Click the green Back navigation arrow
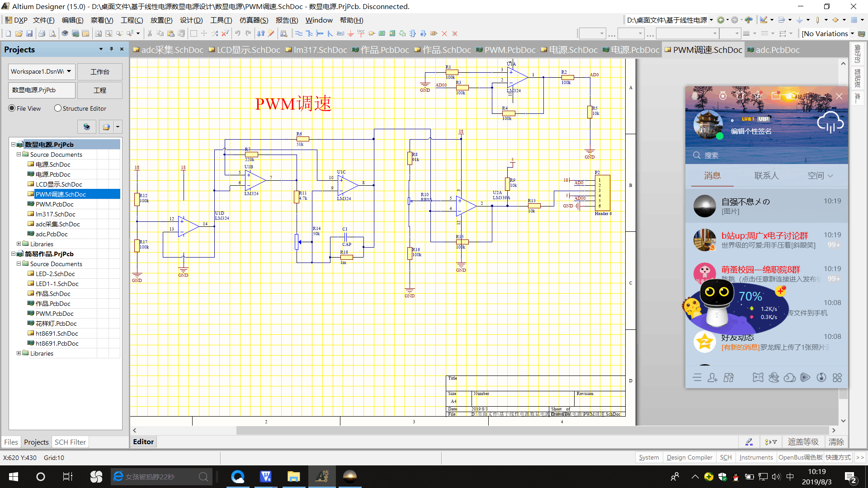This screenshot has width=868, height=488. point(721,20)
